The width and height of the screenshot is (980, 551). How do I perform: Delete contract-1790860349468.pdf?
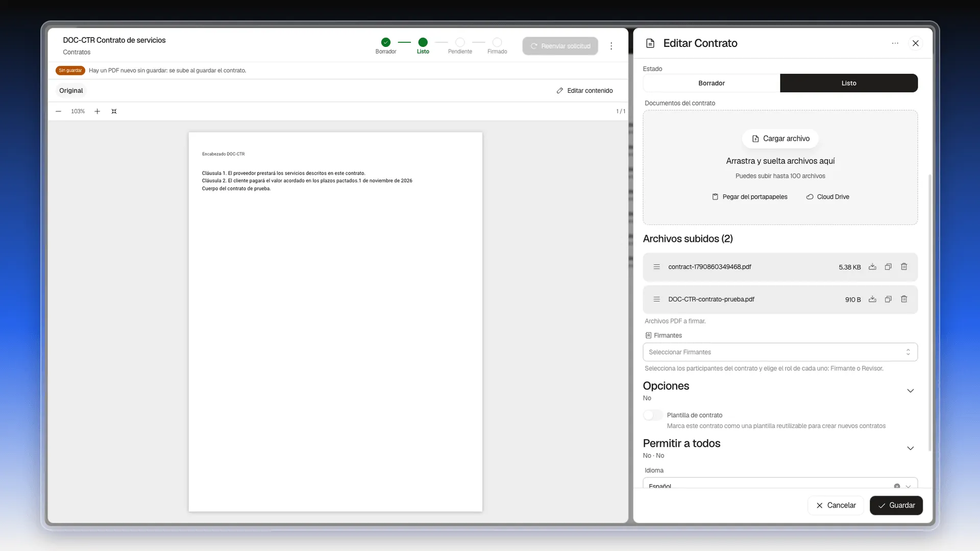904,267
